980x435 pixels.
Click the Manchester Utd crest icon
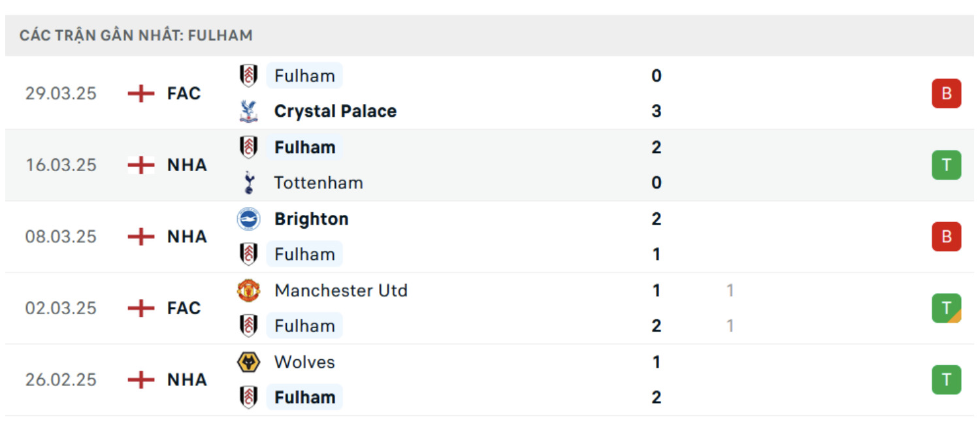[249, 290]
